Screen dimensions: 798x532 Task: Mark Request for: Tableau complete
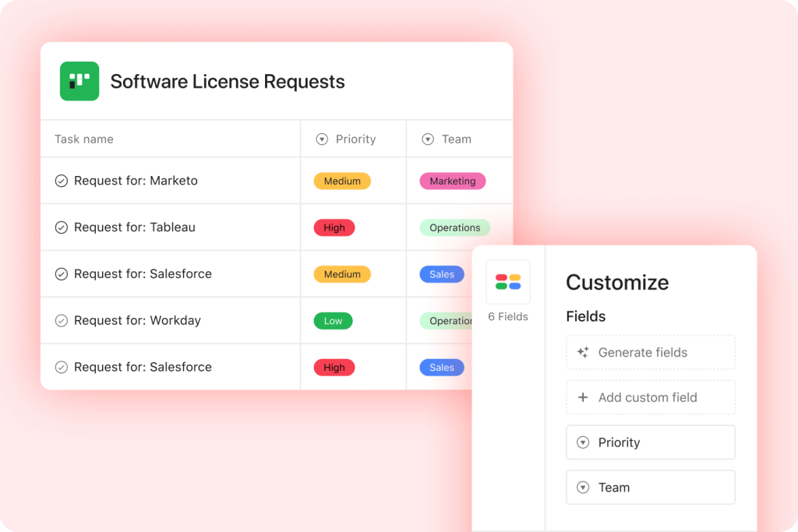coord(61,227)
